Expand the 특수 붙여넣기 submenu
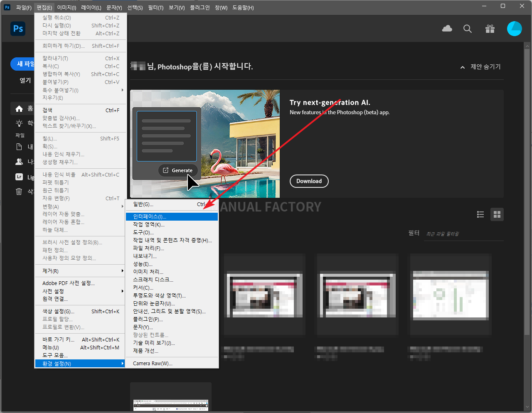 (80, 90)
